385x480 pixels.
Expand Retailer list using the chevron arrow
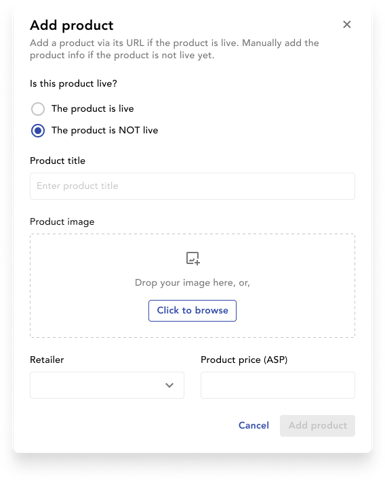169,385
